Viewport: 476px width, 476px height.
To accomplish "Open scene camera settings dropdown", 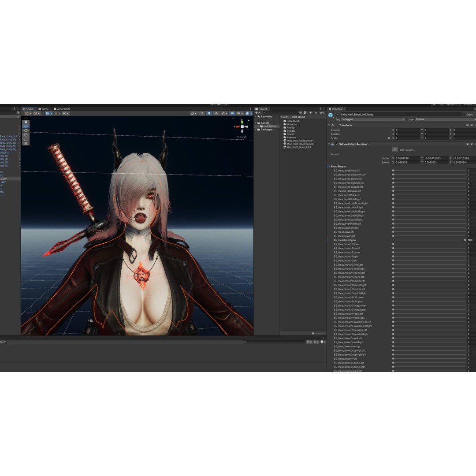I will 240,113.
